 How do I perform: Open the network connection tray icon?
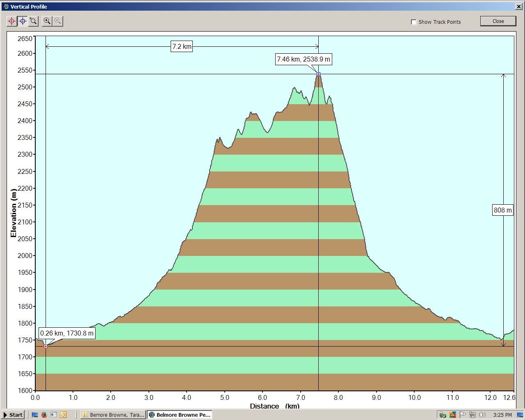click(x=472, y=415)
